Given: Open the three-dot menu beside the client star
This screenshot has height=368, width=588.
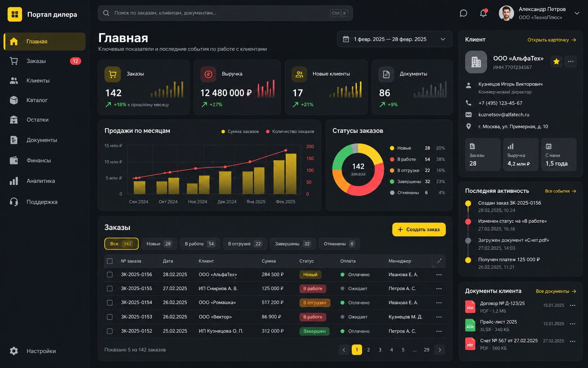Looking at the screenshot, I should tap(571, 62).
